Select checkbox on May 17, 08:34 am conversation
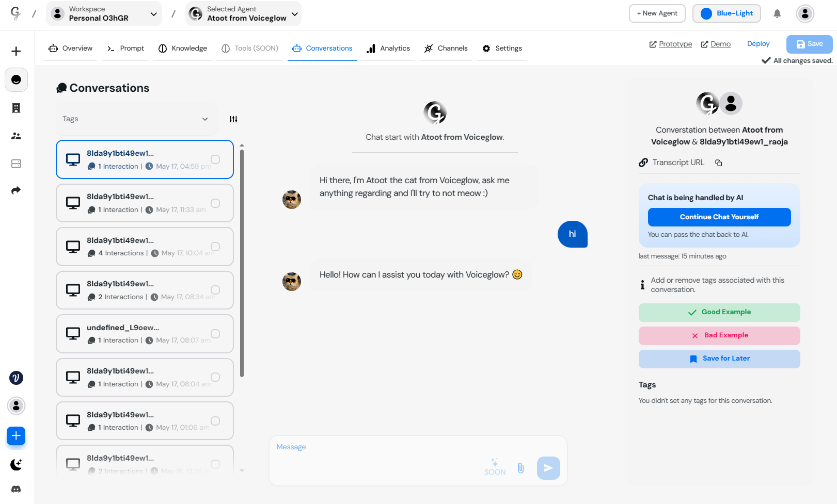837x504 pixels. point(215,290)
